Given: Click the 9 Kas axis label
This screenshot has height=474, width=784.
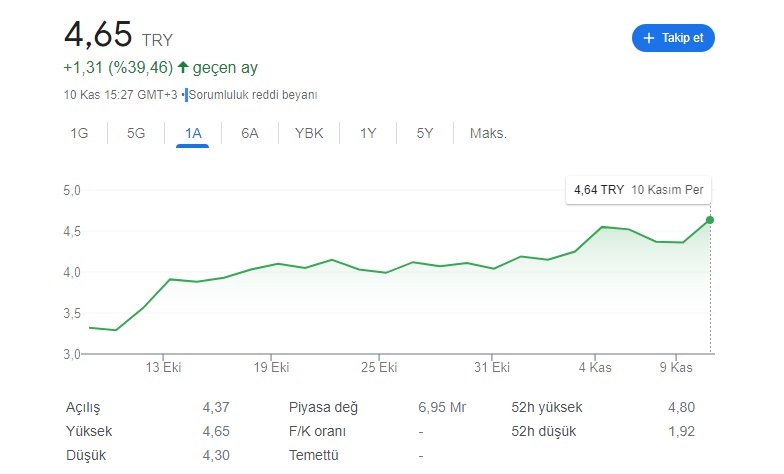Looking at the screenshot, I should pyautogui.click(x=676, y=368).
